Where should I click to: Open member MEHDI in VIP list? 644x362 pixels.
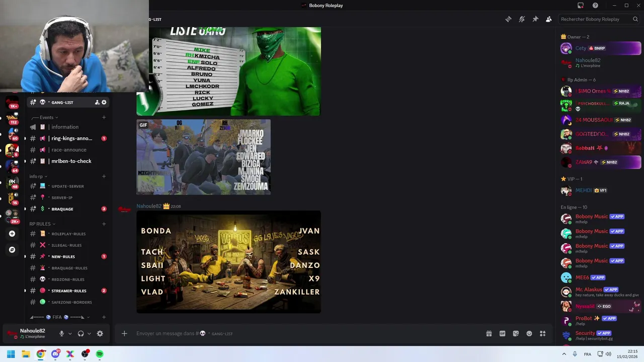pyautogui.click(x=601, y=191)
